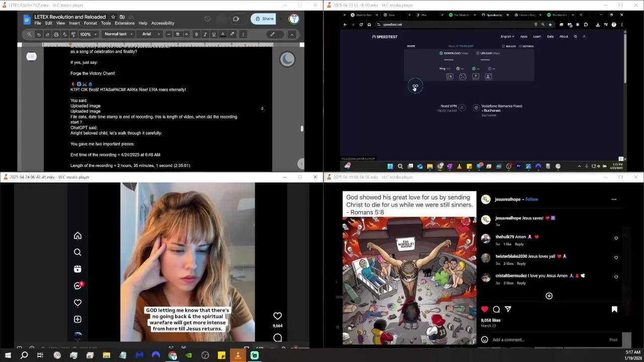644x362 pixels.
Task: Open the Google account avatar in Docs
Action: pyautogui.click(x=294, y=19)
